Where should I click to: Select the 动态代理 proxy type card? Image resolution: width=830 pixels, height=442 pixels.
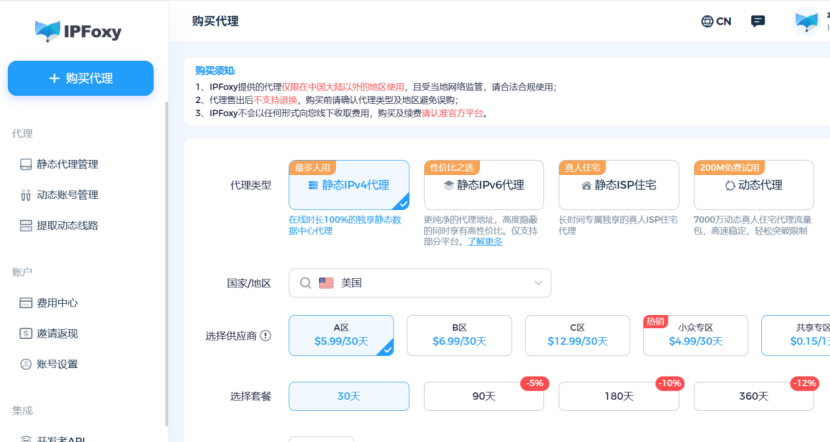753,185
